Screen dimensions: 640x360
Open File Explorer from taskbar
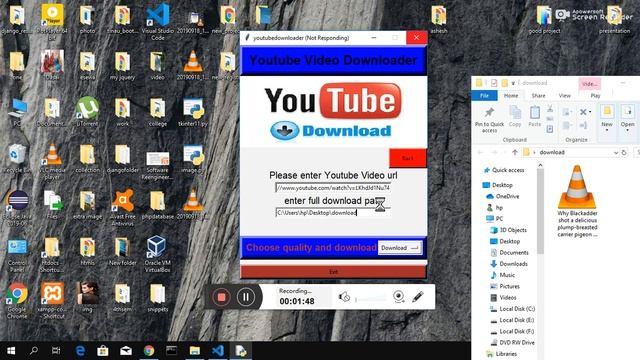click(x=195, y=351)
